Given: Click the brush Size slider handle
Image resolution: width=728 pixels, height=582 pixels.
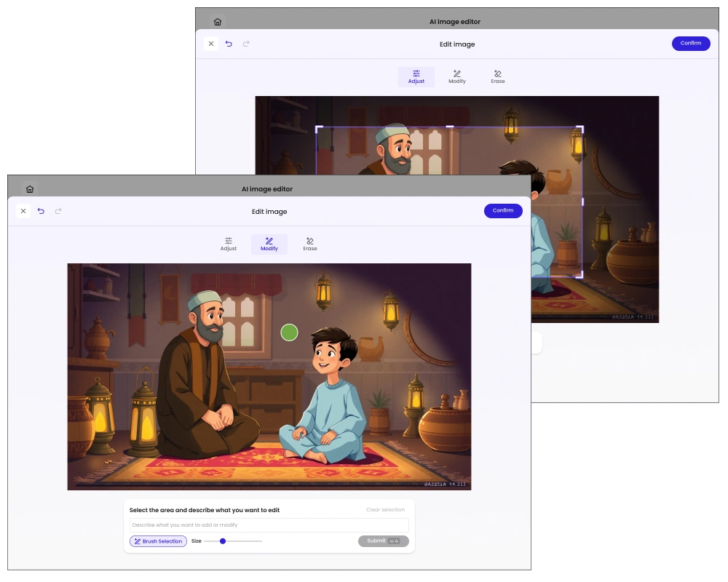Looking at the screenshot, I should [223, 541].
